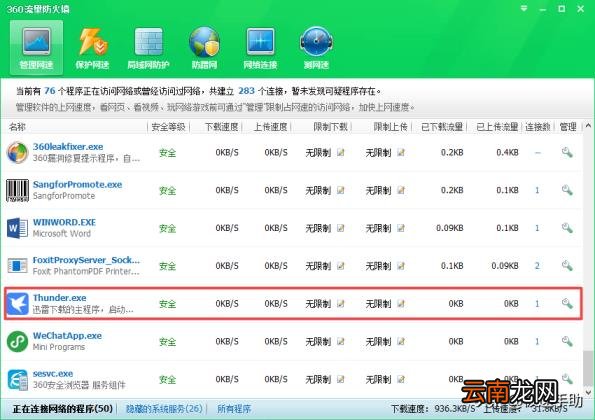Edit download limit for 360leakfixer.exe

(x=341, y=153)
